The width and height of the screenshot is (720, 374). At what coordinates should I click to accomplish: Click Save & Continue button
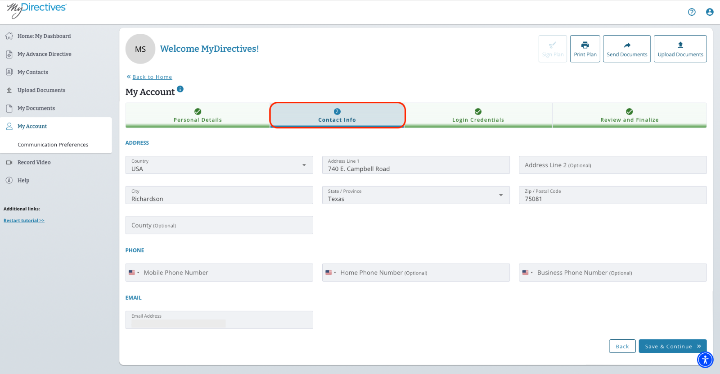click(672, 346)
